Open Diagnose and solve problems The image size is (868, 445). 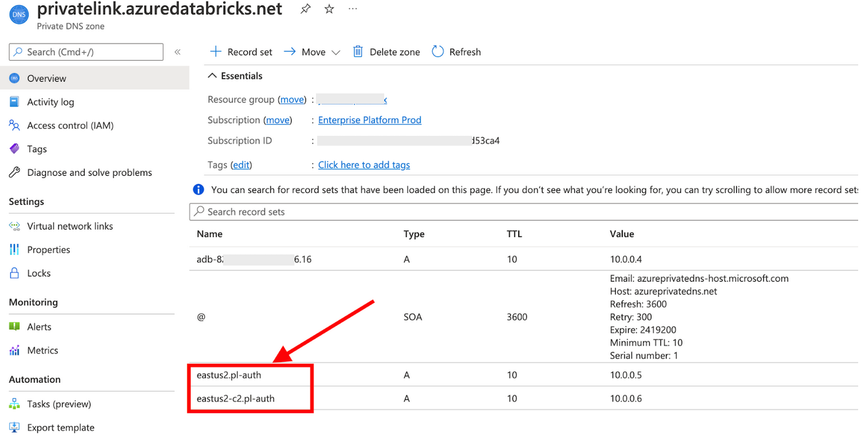click(x=89, y=173)
